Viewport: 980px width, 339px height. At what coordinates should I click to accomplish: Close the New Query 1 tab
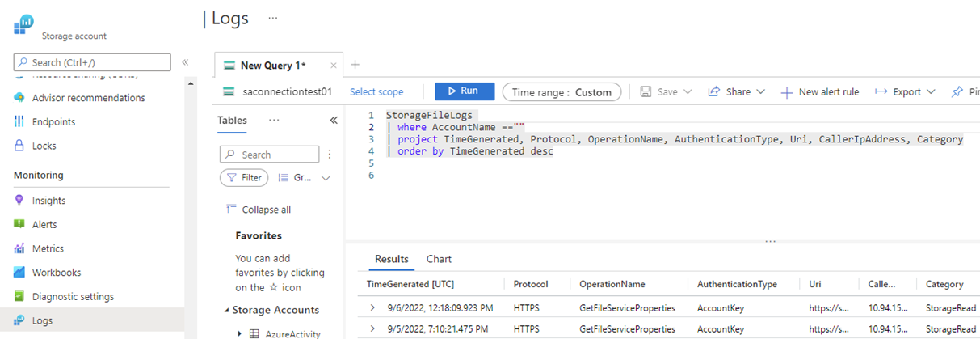coord(333,66)
